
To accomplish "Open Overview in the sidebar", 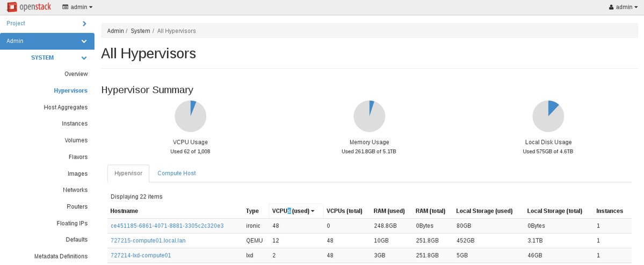I will tap(76, 74).
